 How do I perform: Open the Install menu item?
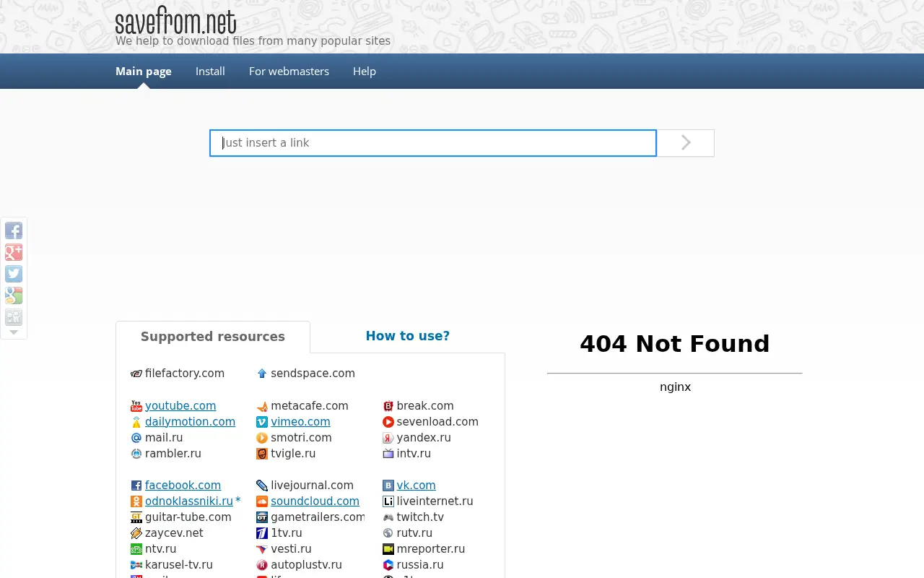coord(210,71)
